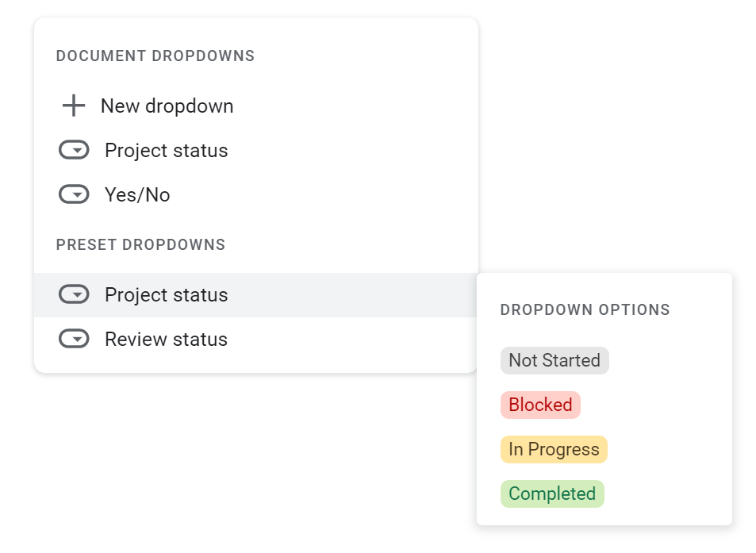The image size is (756, 553).
Task: Click the Dropdown Options panel heading
Action: (x=585, y=310)
